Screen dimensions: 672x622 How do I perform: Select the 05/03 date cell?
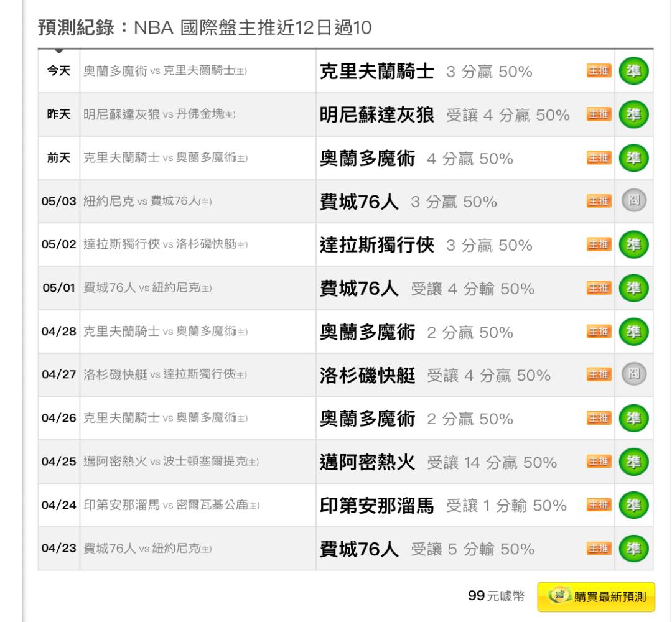click(x=58, y=201)
